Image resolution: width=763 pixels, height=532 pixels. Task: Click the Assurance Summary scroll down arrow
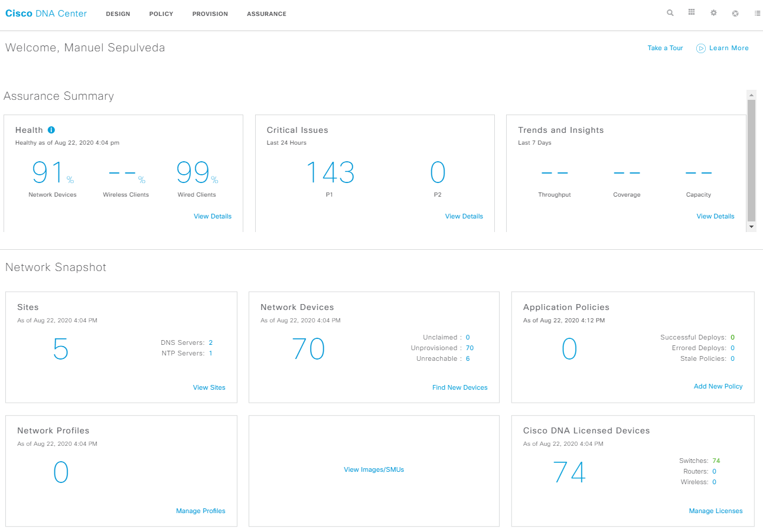pyautogui.click(x=752, y=227)
